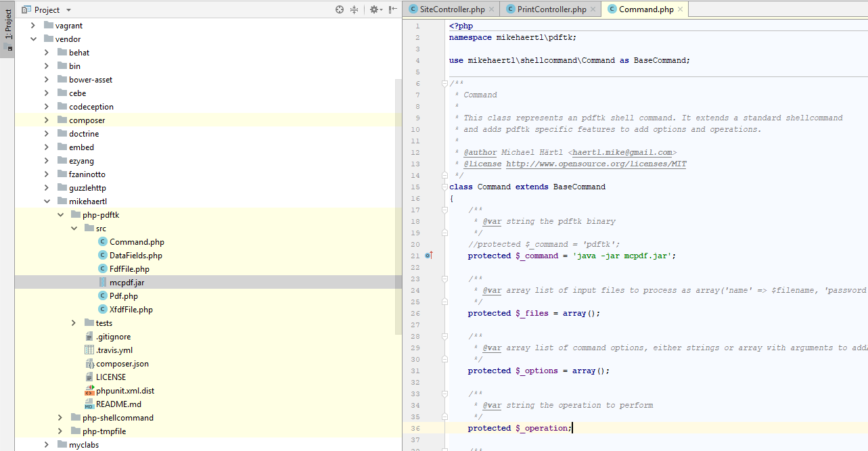Open the Project panel settings gear
This screenshot has height=451, width=868.
click(x=374, y=9)
